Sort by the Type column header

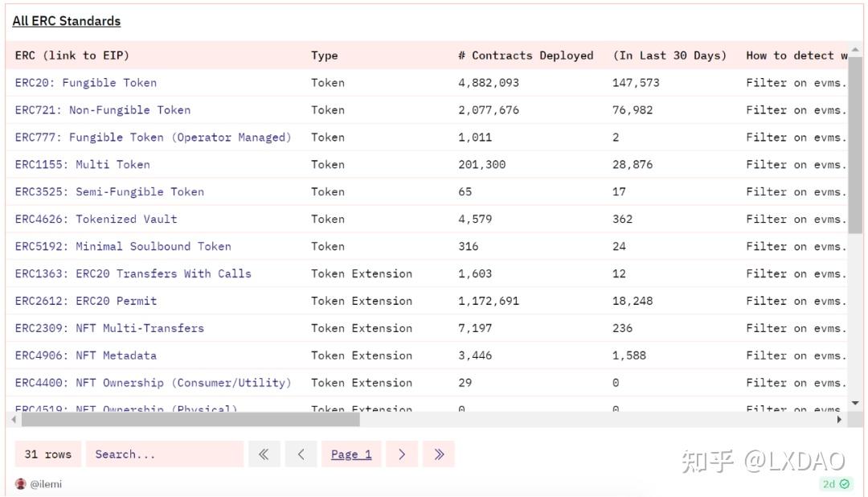tap(325, 55)
